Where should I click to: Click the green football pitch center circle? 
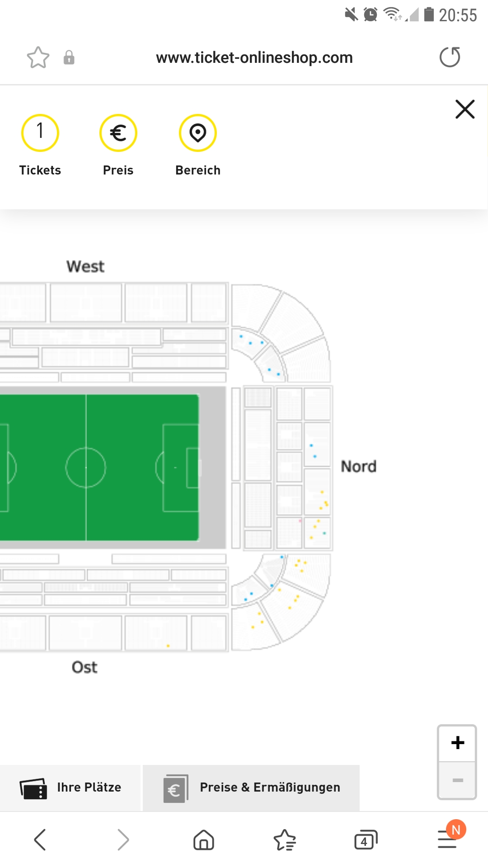[86, 467]
